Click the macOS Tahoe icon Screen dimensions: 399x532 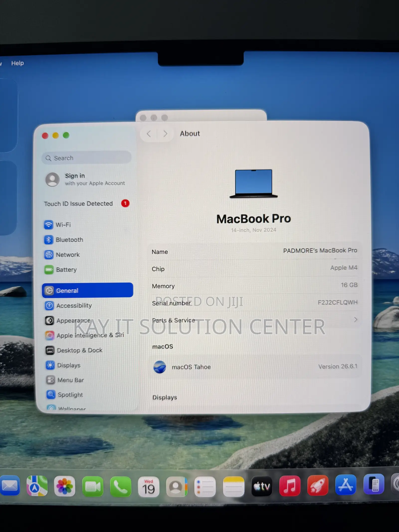(160, 367)
